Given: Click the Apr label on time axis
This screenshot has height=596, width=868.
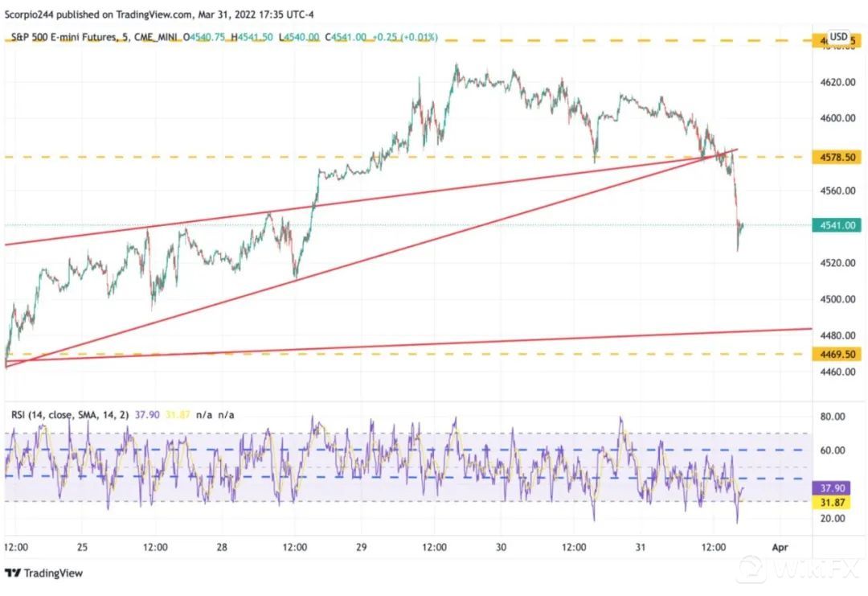Looking at the screenshot, I should 779,547.
